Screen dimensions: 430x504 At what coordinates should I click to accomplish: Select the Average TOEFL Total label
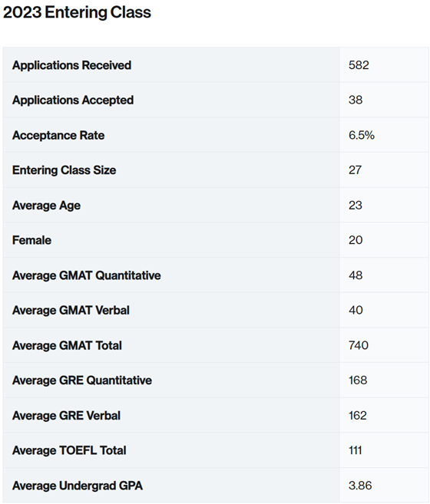click(x=69, y=450)
